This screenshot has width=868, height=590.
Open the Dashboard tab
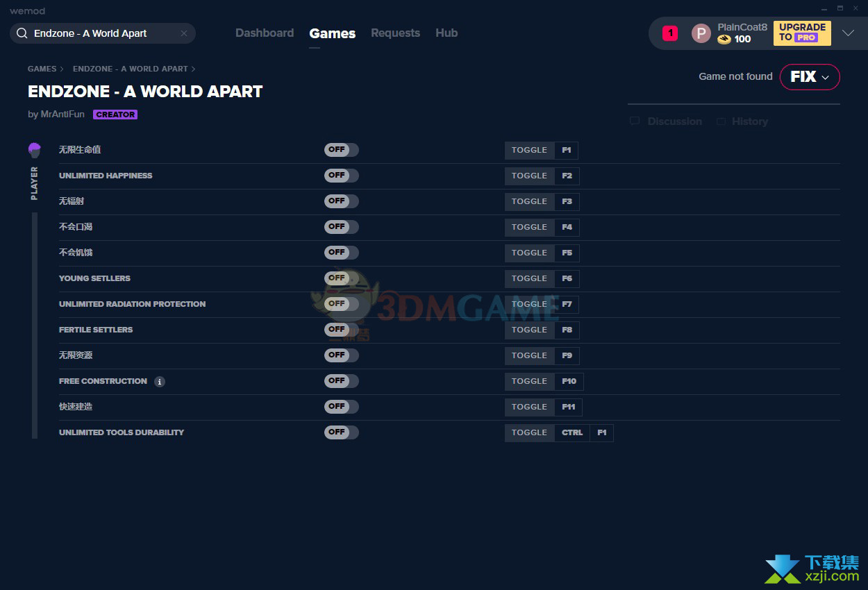[265, 33]
